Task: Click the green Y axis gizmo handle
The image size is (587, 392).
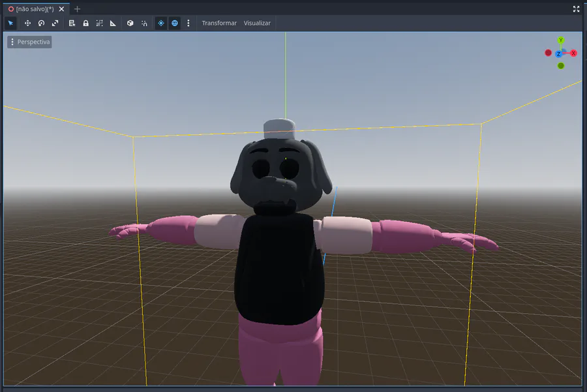Action: pos(560,40)
